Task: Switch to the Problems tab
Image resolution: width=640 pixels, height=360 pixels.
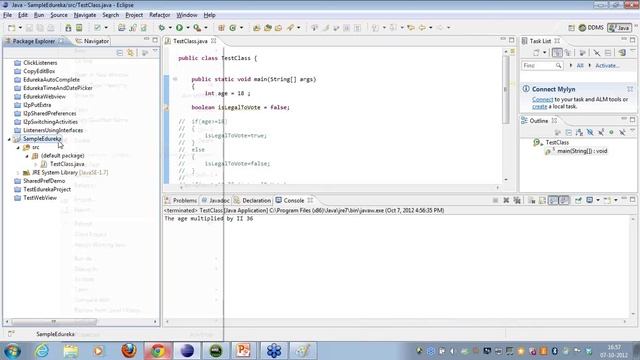Action: [x=181, y=200]
